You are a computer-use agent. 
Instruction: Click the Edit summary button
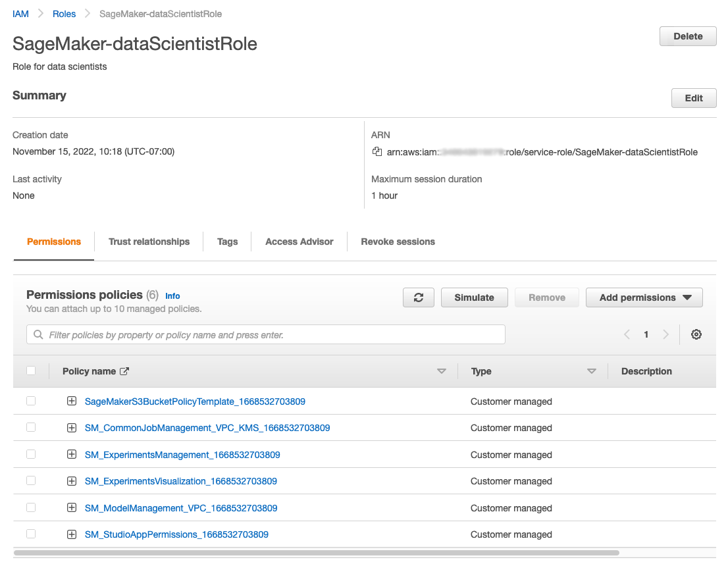pos(694,98)
